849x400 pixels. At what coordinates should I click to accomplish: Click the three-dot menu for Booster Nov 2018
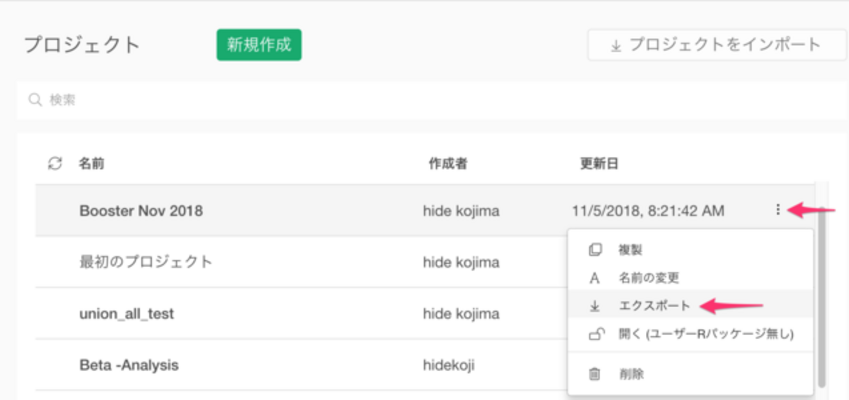coord(778,209)
